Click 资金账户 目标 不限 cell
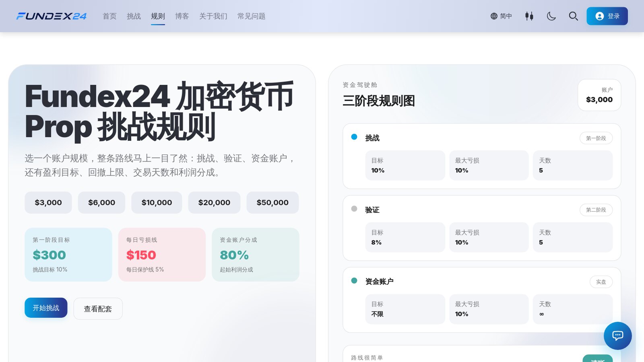The width and height of the screenshot is (644, 362). click(x=405, y=309)
